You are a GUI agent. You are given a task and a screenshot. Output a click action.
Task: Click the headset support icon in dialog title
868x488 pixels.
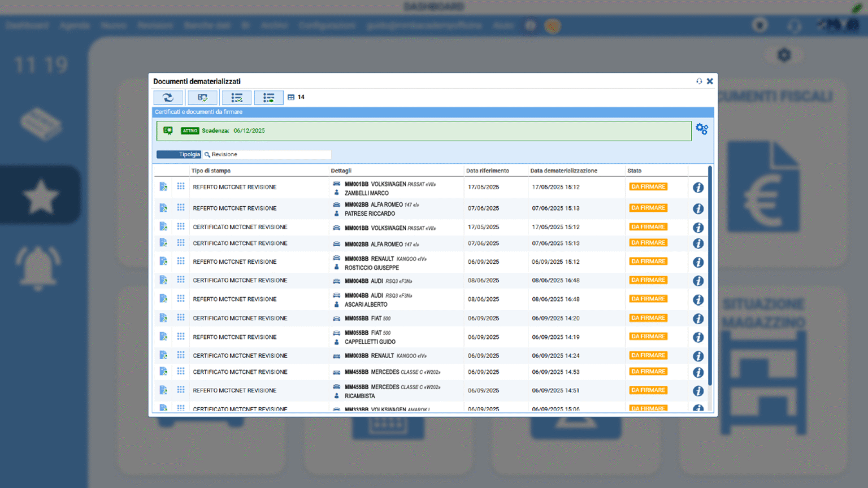click(x=699, y=81)
